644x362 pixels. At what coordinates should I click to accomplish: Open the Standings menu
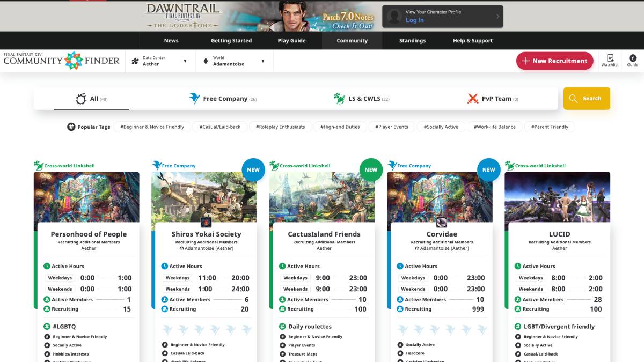(x=412, y=41)
